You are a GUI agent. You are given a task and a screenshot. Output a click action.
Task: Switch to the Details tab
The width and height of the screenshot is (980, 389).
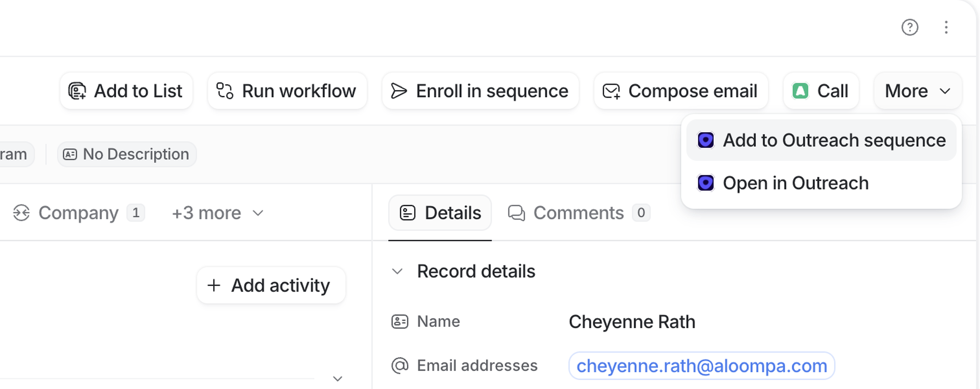pyautogui.click(x=440, y=213)
